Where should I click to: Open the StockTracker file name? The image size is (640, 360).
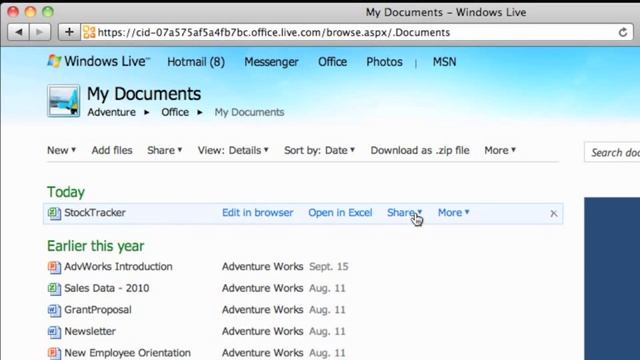(95, 213)
